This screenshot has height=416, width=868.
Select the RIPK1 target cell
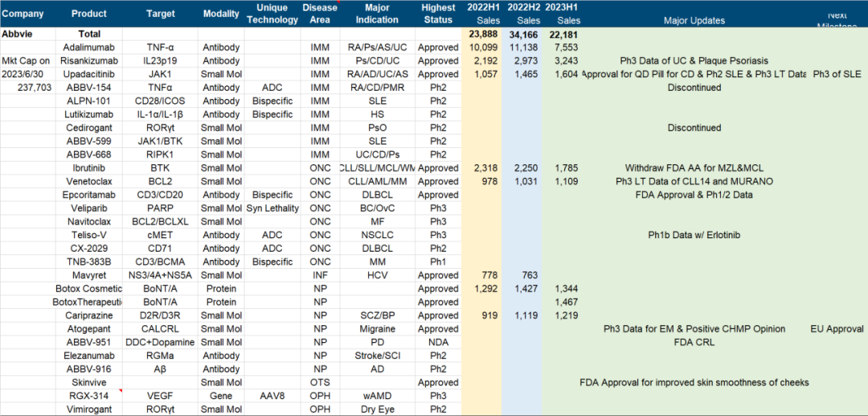(x=161, y=154)
